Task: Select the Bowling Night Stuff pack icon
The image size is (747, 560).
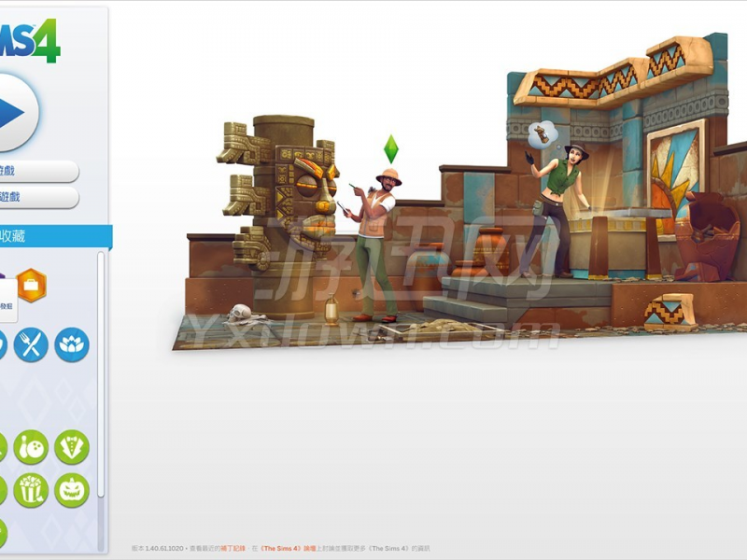Action: click(x=31, y=447)
